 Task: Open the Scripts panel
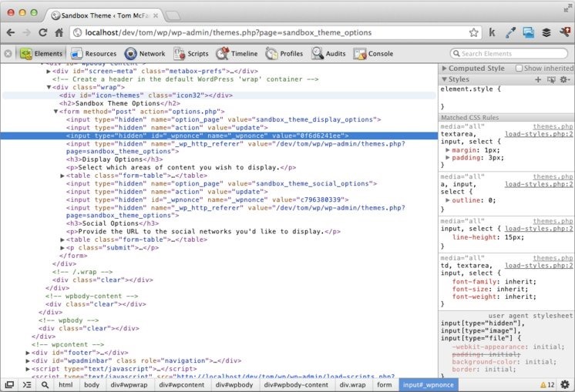191,54
